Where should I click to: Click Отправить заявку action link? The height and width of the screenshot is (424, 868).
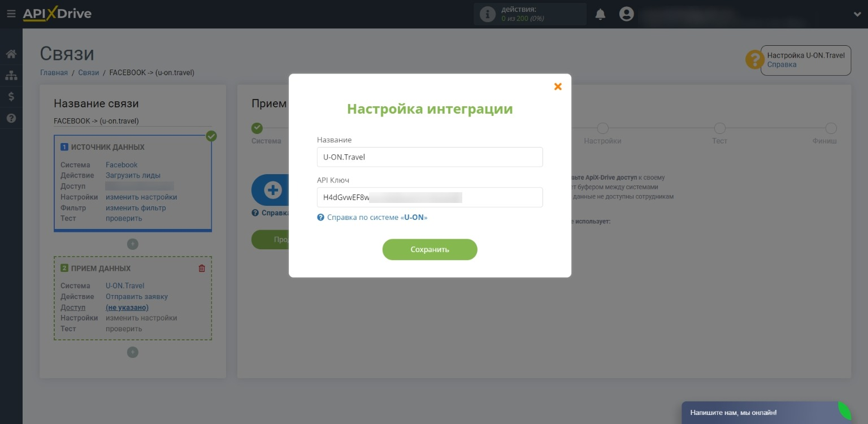point(137,297)
